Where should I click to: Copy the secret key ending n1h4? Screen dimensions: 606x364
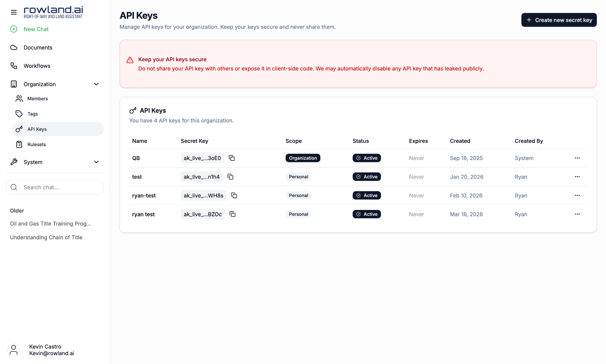pos(230,176)
